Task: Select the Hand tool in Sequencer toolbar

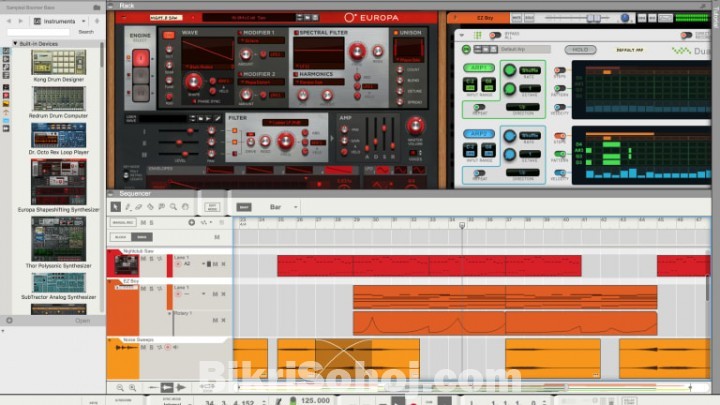Action: click(185, 207)
